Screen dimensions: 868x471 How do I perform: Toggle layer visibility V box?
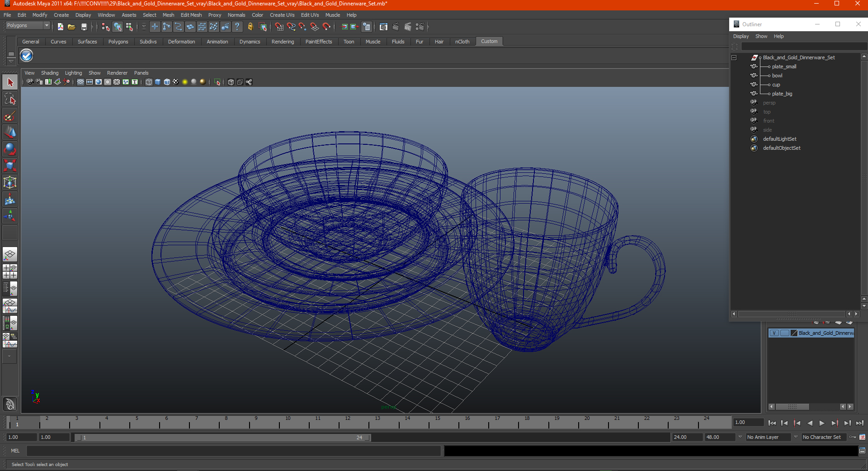click(774, 333)
